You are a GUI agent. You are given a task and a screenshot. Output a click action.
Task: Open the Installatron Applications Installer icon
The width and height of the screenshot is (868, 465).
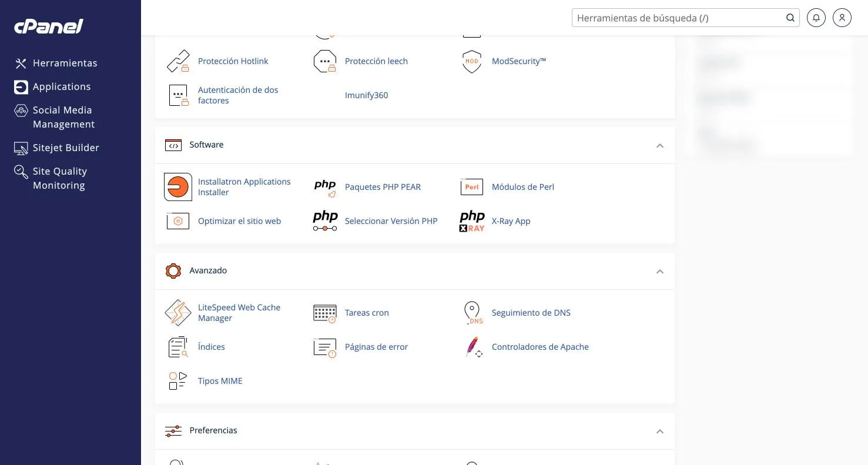pyautogui.click(x=178, y=187)
